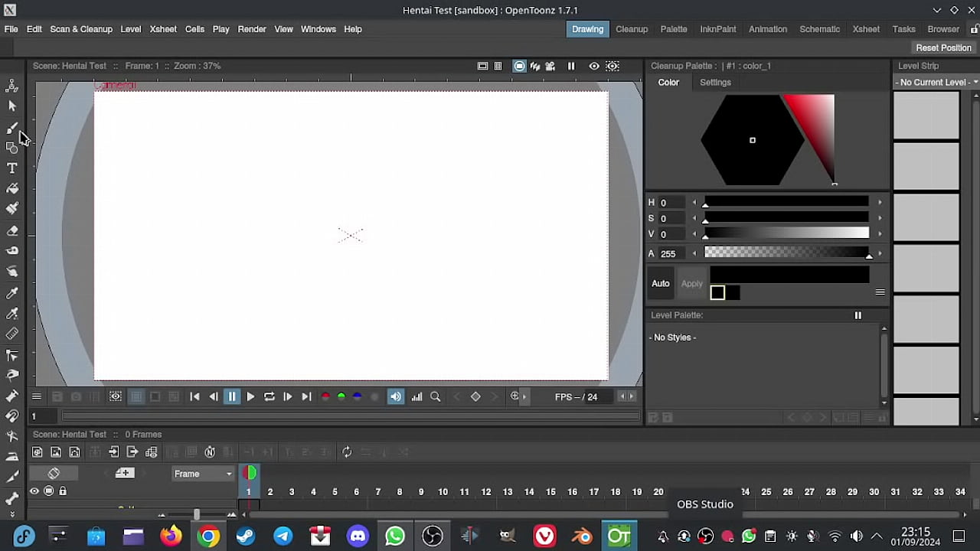Toggle the loop playback button
The height and width of the screenshot is (551, 980).
click(x=269, y=396)
